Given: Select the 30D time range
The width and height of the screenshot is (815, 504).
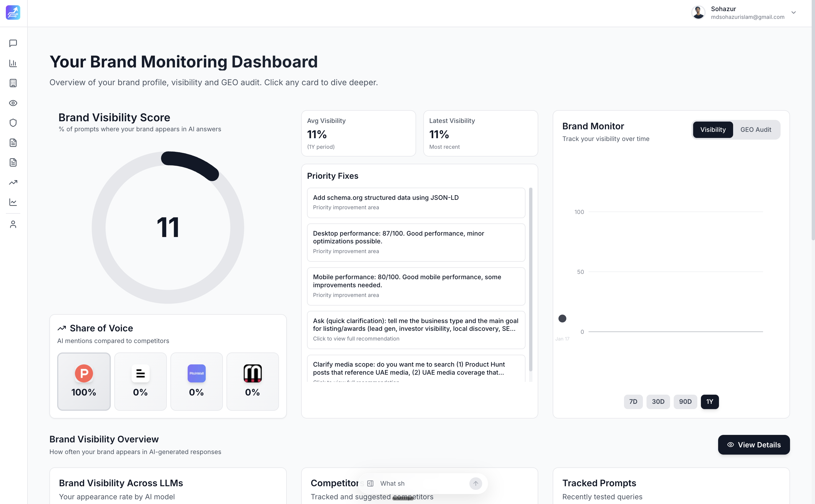Looking at the screenshot, I should point(658,402).
